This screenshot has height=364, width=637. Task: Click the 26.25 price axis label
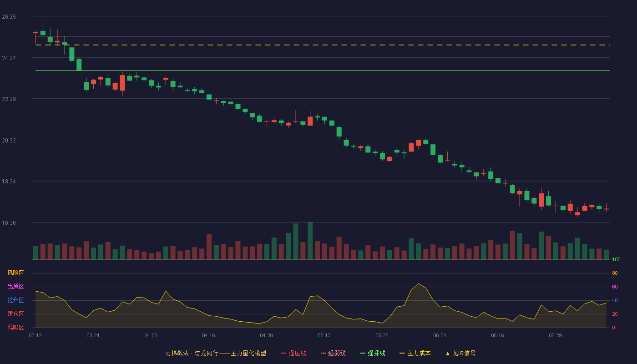pyautogui.click(x=9, y=17)
